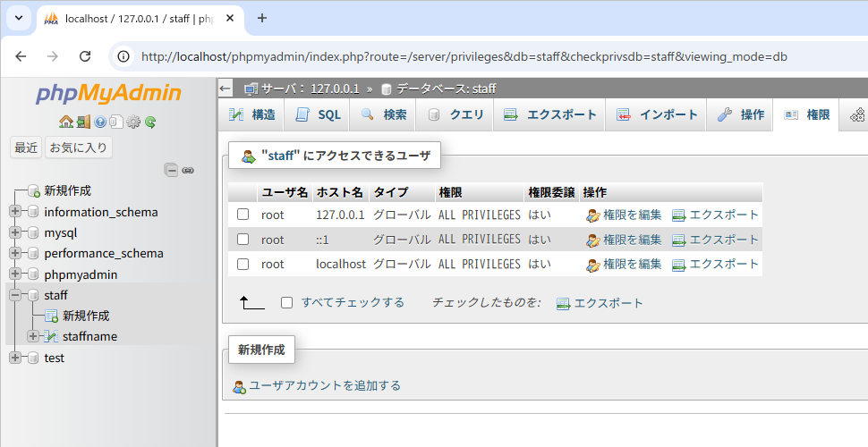Image resolution: width=868 pixels, height=447 pixels.
Task: Click the エクスポート link for root ::1
Action: click(724, 240)
